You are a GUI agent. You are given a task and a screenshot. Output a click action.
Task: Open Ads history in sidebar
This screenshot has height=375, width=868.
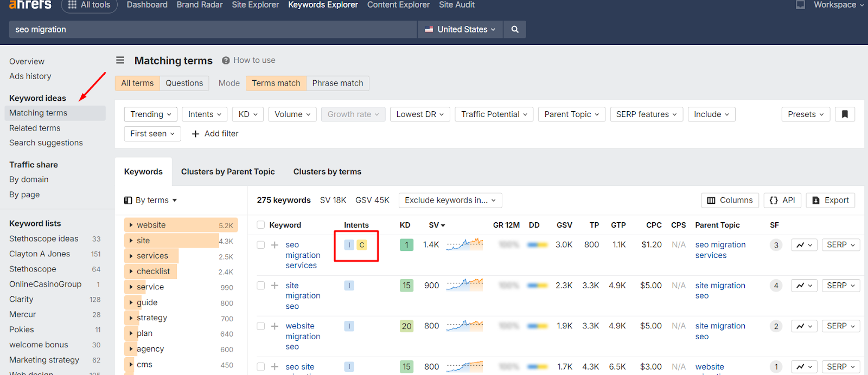tap(30, 76)
